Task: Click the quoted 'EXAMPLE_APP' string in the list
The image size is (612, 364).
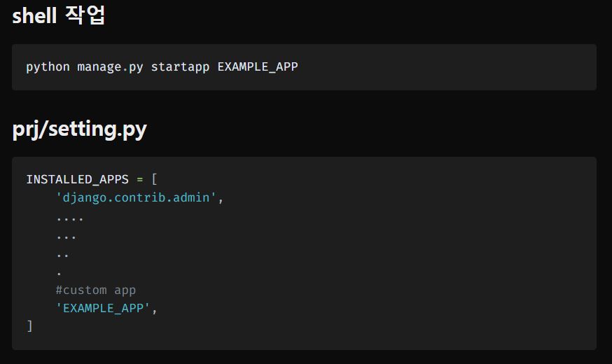Action: click(104, 308)
